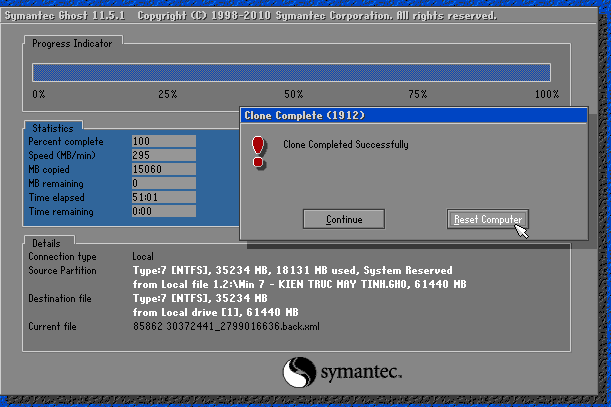This screenshot has height=407, width=611.
Task: Click the 'Connection type' label
Action: 62,257
